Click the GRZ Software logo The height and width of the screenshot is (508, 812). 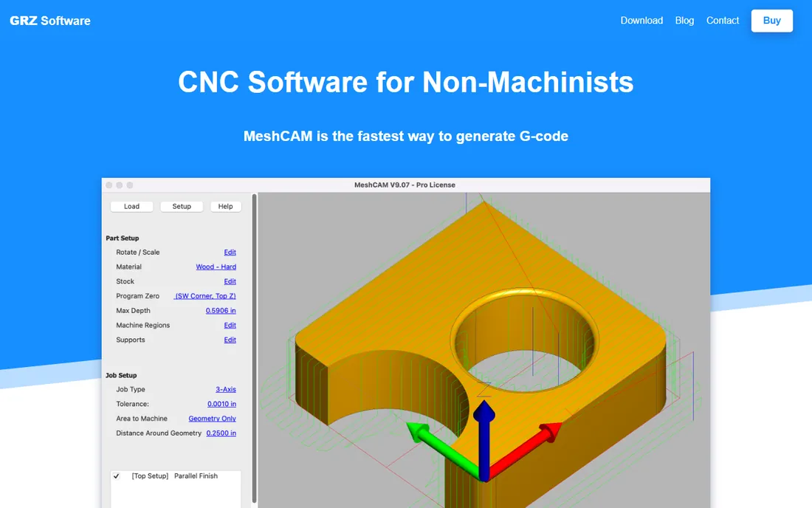(x=49, y=21)
